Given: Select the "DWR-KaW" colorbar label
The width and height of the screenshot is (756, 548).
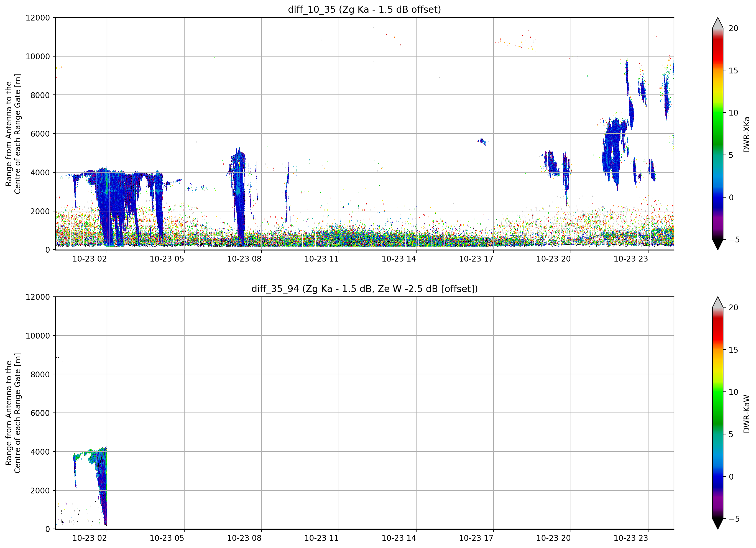Looking at the screenshot, I should 746,414.
